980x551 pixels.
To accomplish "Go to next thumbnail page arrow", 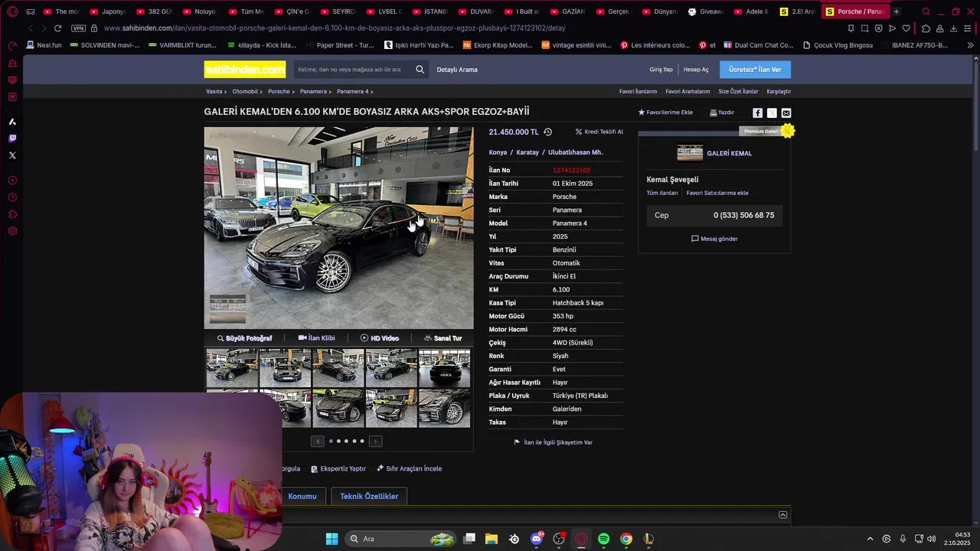I will click(x=375, y=441).
